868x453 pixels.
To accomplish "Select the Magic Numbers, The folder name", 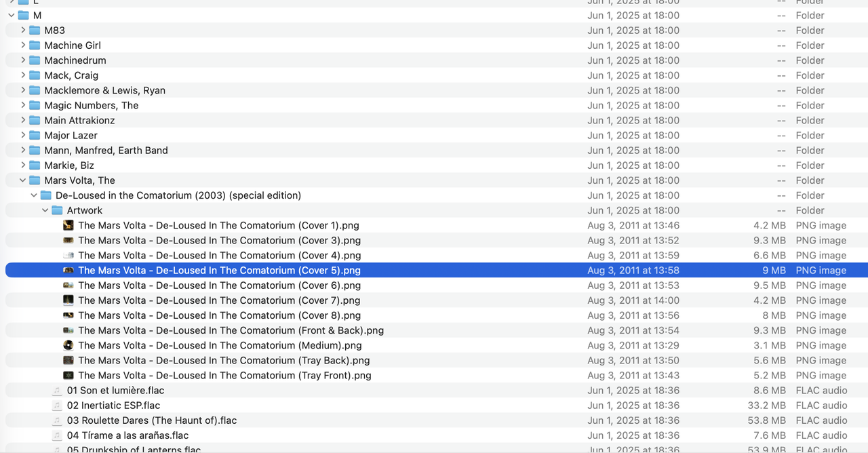I will tap(92, 105).
